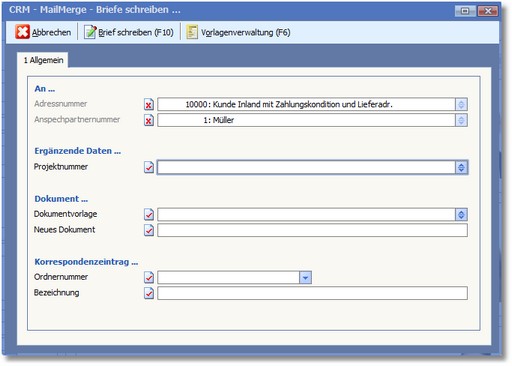Open Dokumentvorlage lookup selector arrows
512x366 pixels.
(x=461, y=215)
